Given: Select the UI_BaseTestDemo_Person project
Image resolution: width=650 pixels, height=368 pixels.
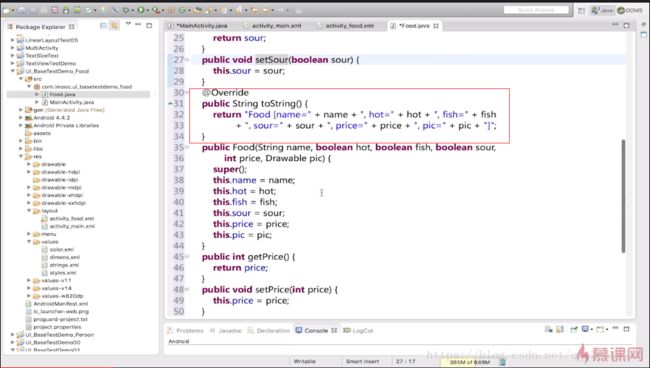Looking at the screenshot, I should coord(59,334).
